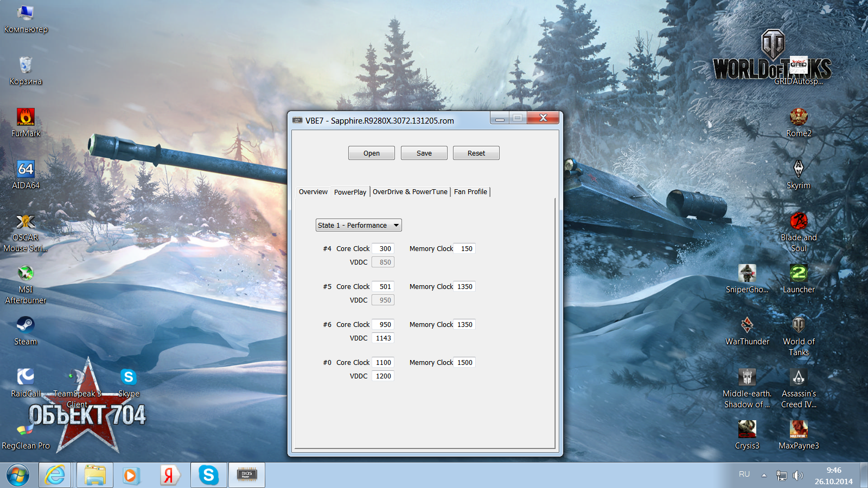Viewport: 868px width, 488px height.
Task: Select the Middle-earth Shadow of Mordor icon
Action: pos(747,389)
